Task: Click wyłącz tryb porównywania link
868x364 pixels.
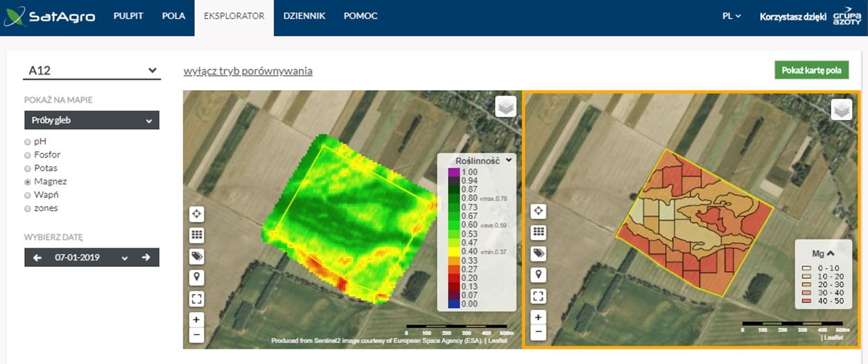Action: tap(248, 71)
